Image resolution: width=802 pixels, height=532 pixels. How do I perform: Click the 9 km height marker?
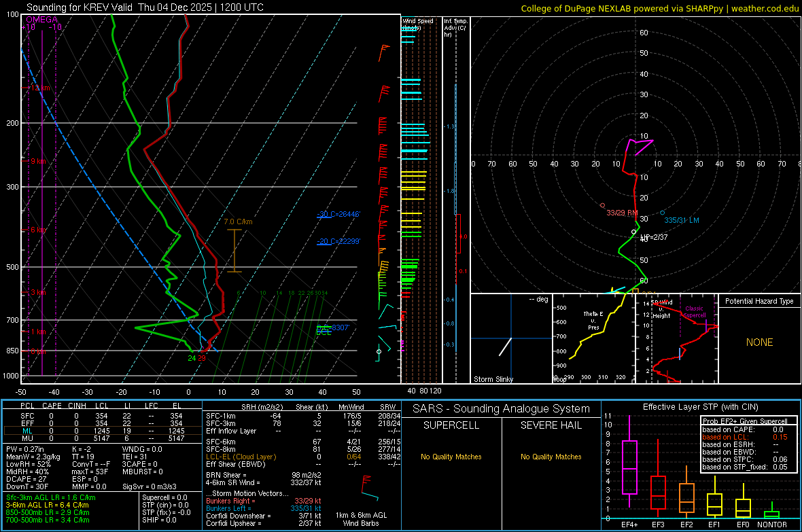[x=37, y=161]
